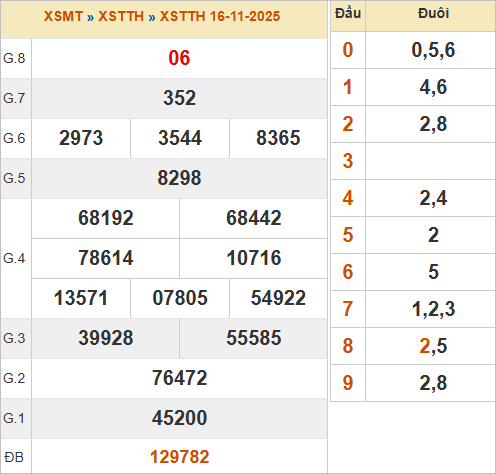Click Đuôi values 2,4
This screenshot has height=474, width=496.
pos(433,198)
